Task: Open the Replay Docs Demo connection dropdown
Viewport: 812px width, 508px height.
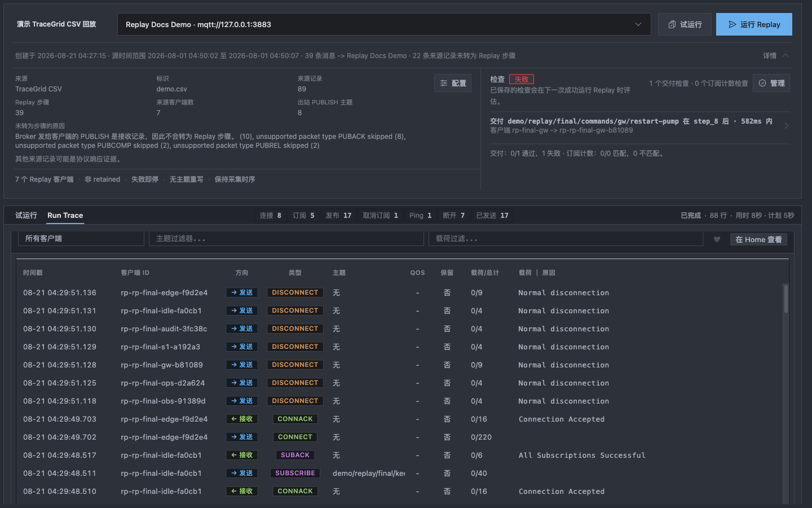Action: click(384, 24)
